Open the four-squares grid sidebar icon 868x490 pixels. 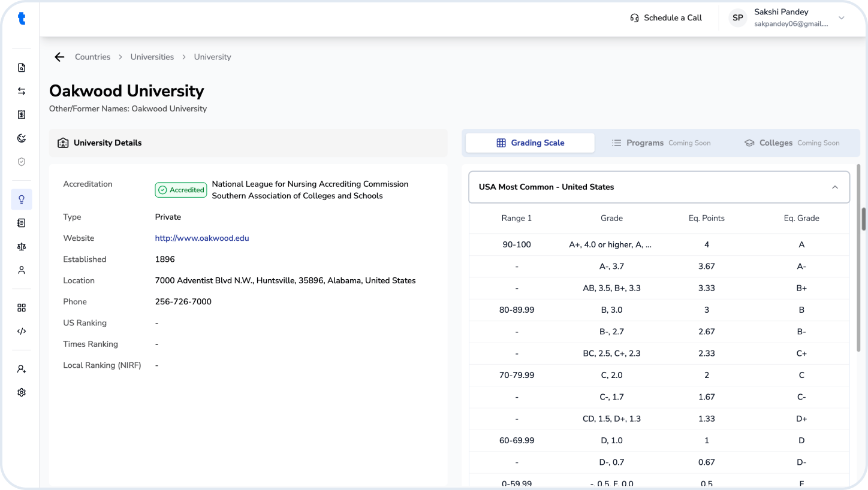[x=22, y=308]
